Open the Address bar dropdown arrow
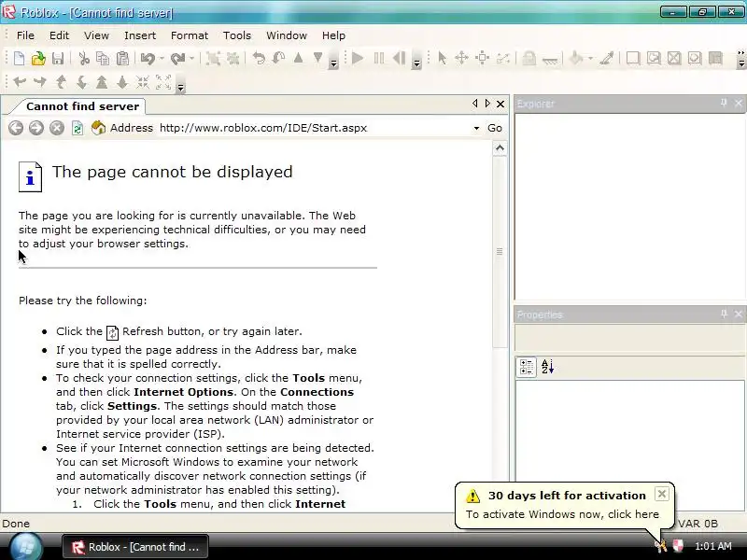The height and width of the screenshot is (560, 747). pos(476,128)
